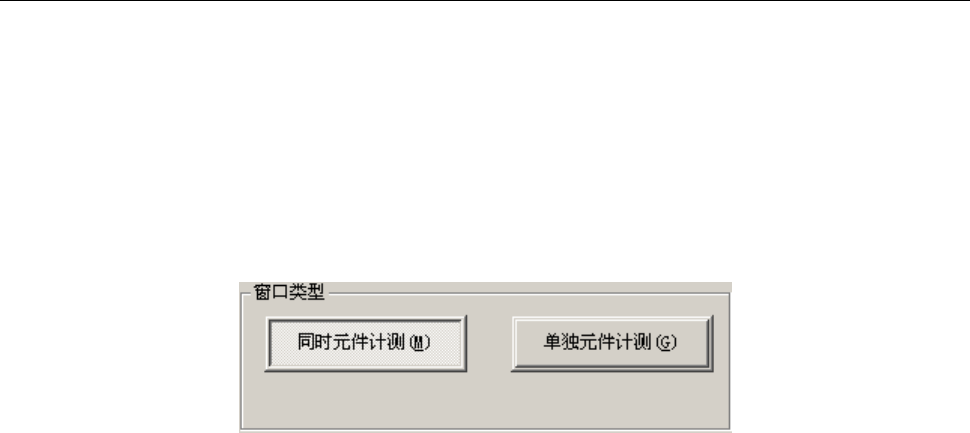This screenshot has height=433, width=970.
Task: Activate the focused 同时元件计测 button
Action: click(366, 343)
